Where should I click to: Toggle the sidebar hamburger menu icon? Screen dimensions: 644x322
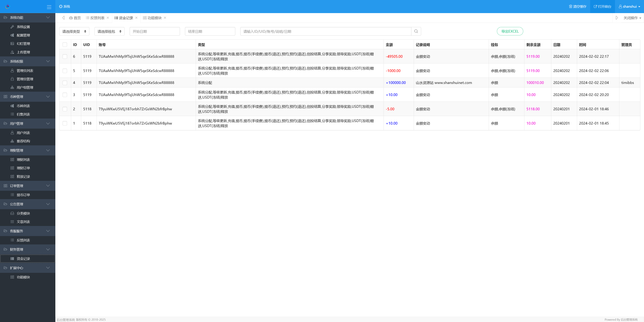point(49,7)
